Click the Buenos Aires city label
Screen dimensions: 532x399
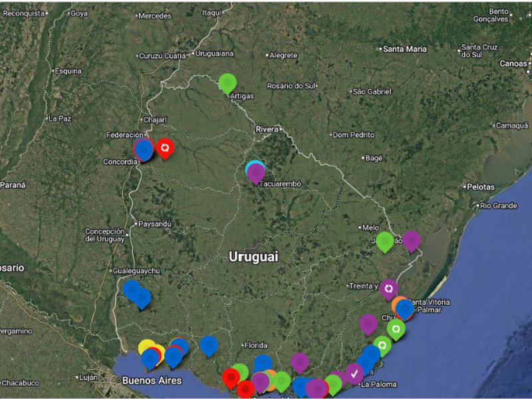(152, 380)
